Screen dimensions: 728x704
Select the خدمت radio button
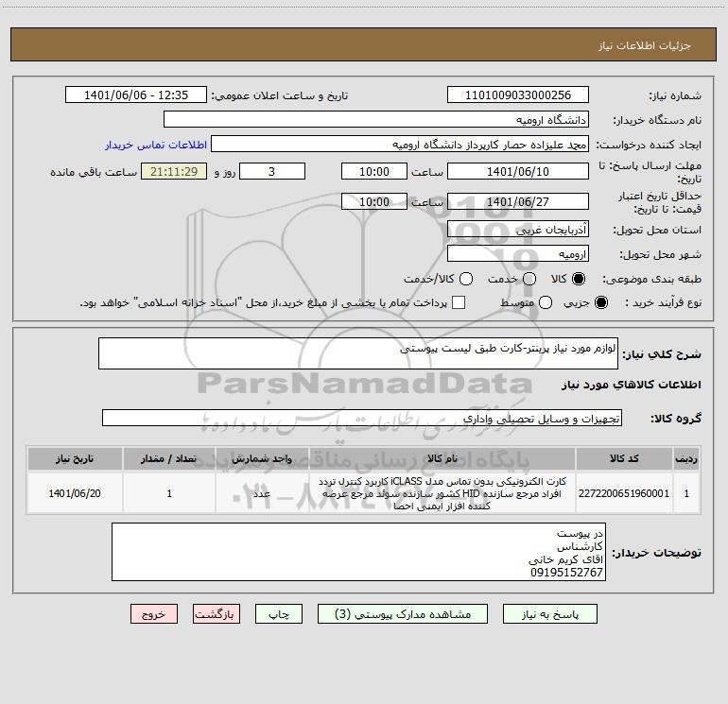click(x=529, y=279)
